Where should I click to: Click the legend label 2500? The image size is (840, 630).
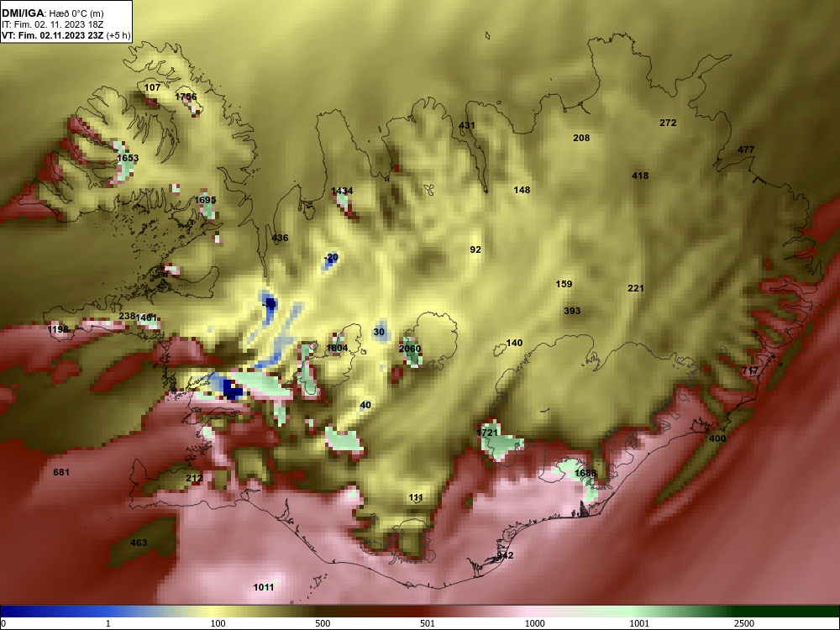click(x=744, y=623)
